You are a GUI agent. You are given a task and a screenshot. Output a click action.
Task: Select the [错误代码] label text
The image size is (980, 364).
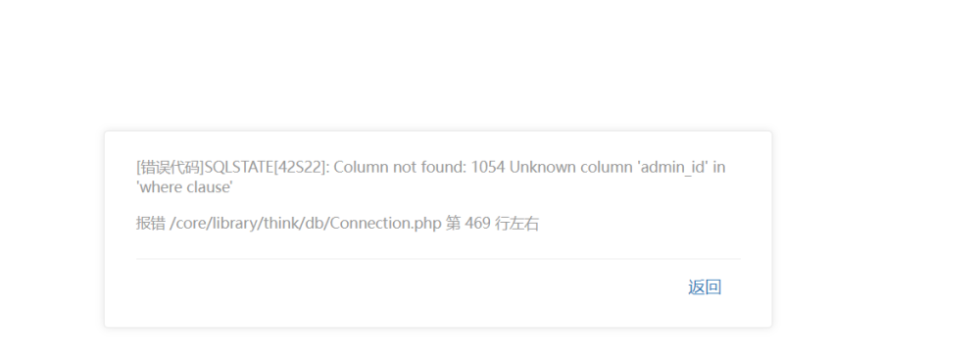tap(170, 167)
